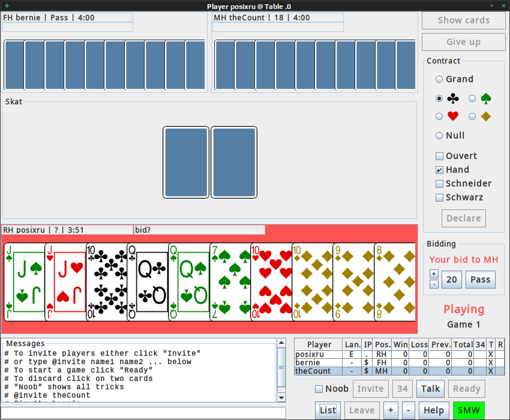This screenshot has height=420, width=510.
Task: Choose the Queen of Clubs card
Action: (x=148, y=282)
